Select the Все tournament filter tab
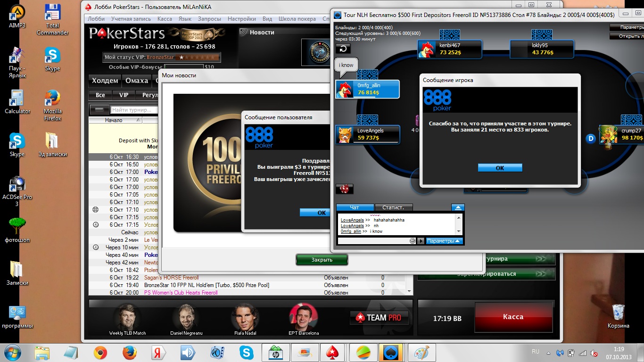Screen dimensions: 644x362 click(x=100, y=95)
